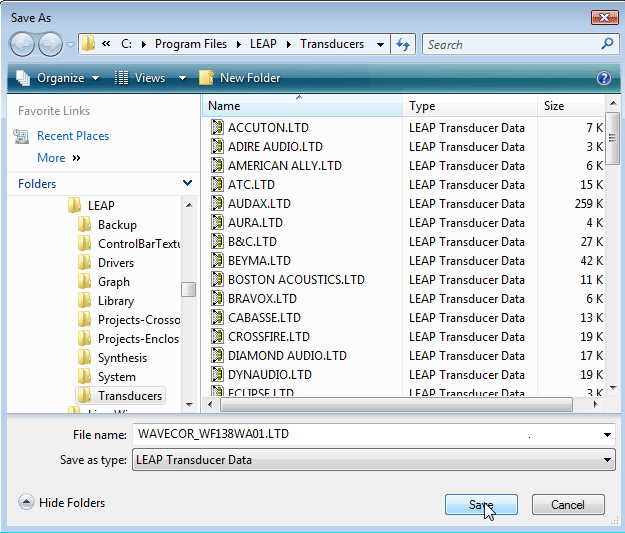Open the recent pages dropdown beside navigation arrows
The image size is (625, 533).
(70, 45)
